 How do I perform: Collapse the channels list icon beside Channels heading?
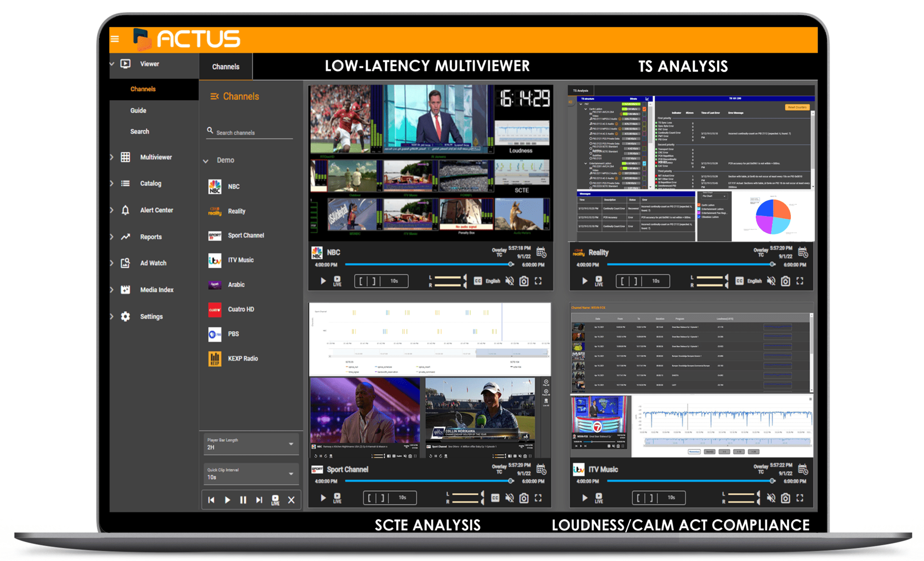tap(214, 96)
